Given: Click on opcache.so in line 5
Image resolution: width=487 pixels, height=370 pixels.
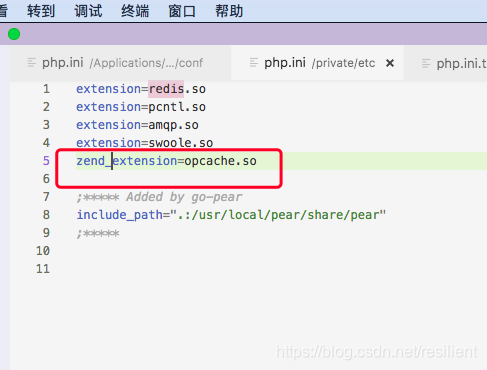Looking at the screenshot, I should (x=220, y=161).
